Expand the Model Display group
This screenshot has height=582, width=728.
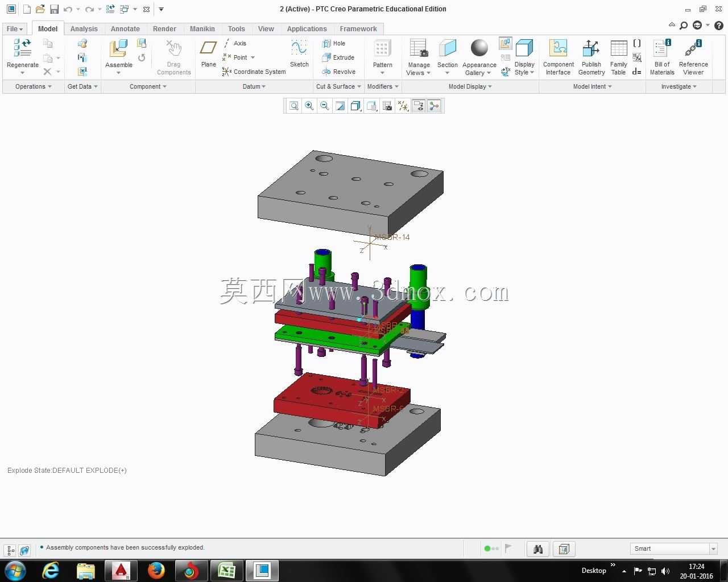[x=470, y=86]
